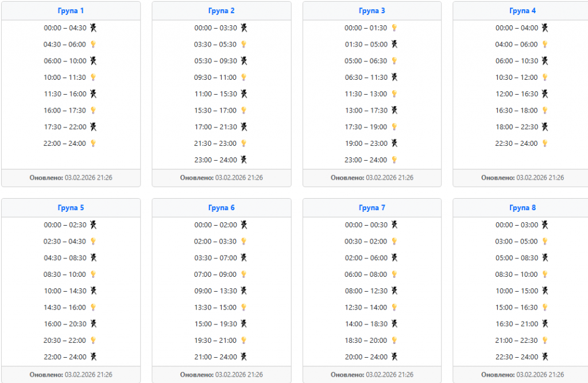Click power-off icon beside 23:00–24:00 in Група 2
The image size is (588, 383).
[243, 160]
